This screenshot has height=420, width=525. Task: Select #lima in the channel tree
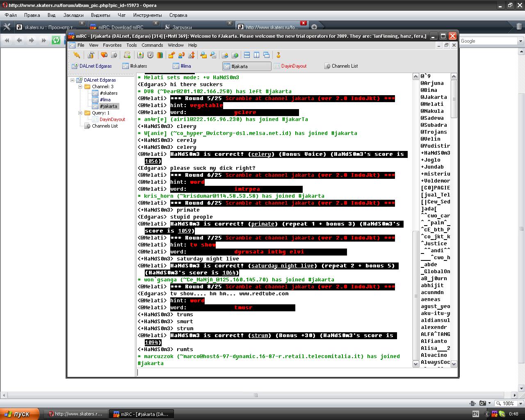[x=105, y=100]
